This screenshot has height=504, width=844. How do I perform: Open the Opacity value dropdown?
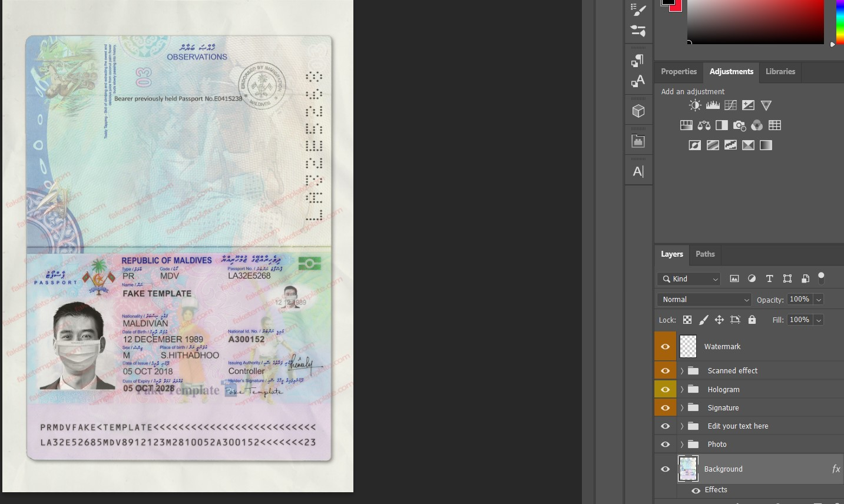(819, 299)
